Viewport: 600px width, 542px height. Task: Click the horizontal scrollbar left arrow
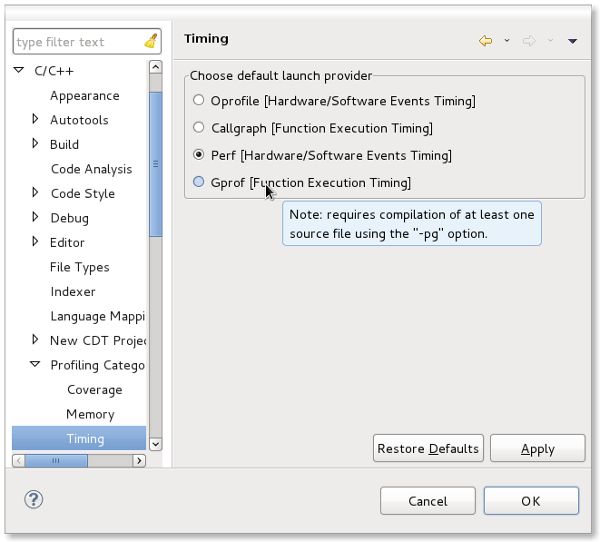[19, 460]
